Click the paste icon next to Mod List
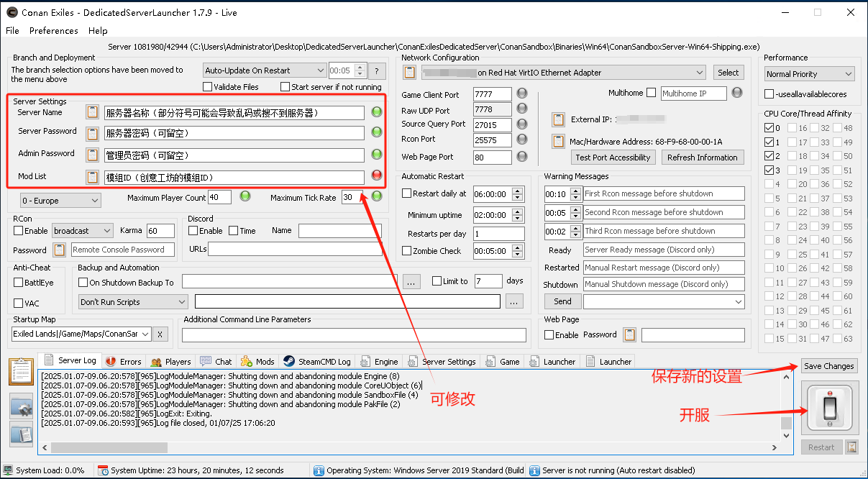 pos(92,177)
